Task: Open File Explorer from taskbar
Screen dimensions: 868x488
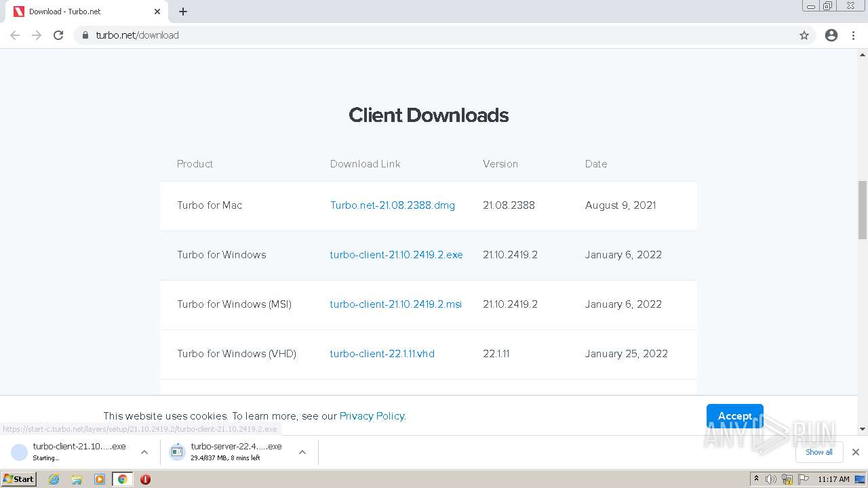Action: [77, 479]
